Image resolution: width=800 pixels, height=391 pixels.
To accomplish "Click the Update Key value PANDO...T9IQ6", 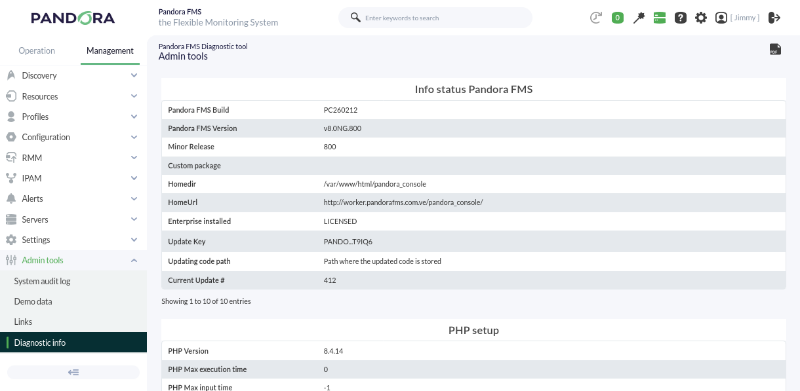I will (x=348, y=241).
